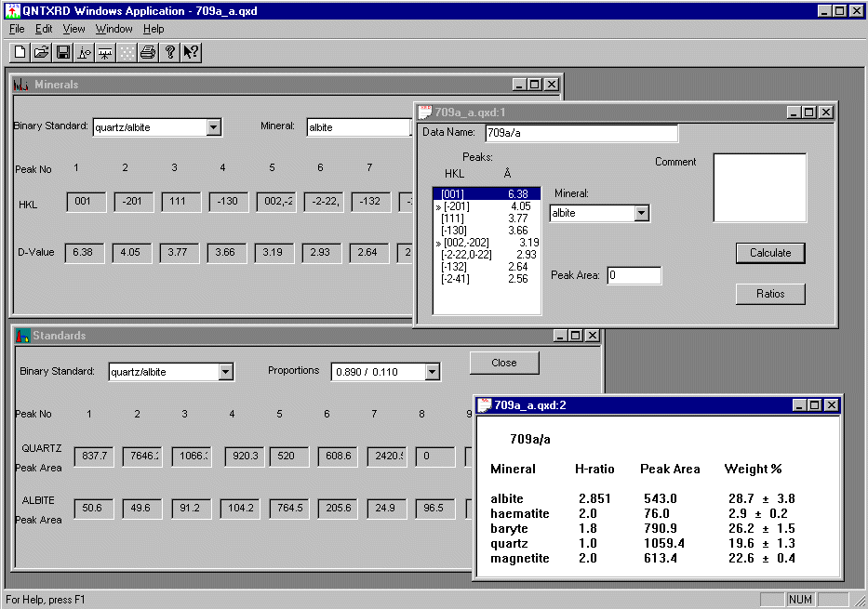Expand Binary Standard dropdown in Standards window
Viewport: 868px width, 609px height.
[225, 372]
